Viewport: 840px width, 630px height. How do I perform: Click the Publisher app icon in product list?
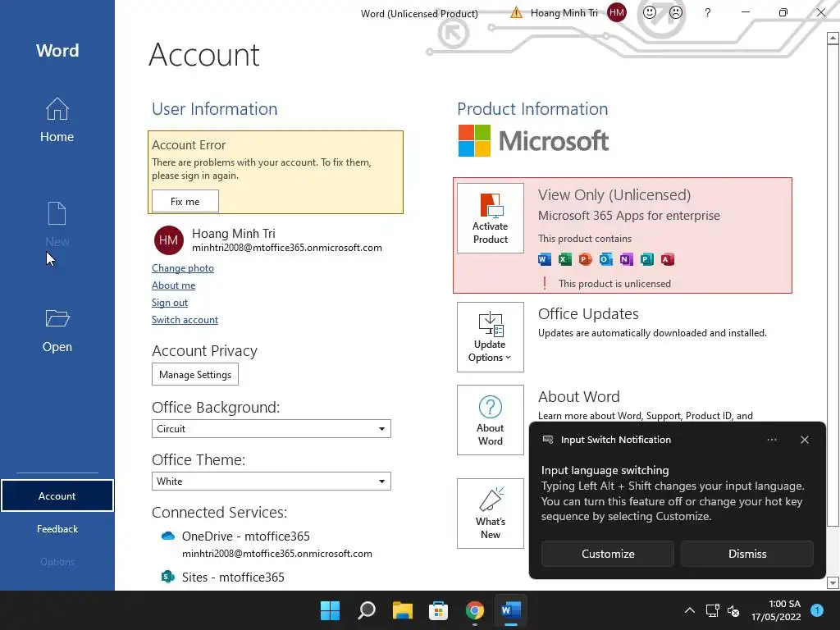coord(646,260)
